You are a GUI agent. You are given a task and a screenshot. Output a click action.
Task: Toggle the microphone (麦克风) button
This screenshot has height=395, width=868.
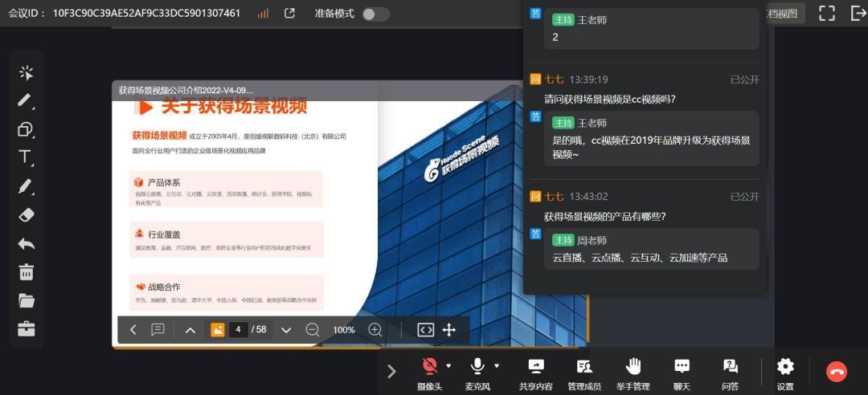tap(477, 373)
